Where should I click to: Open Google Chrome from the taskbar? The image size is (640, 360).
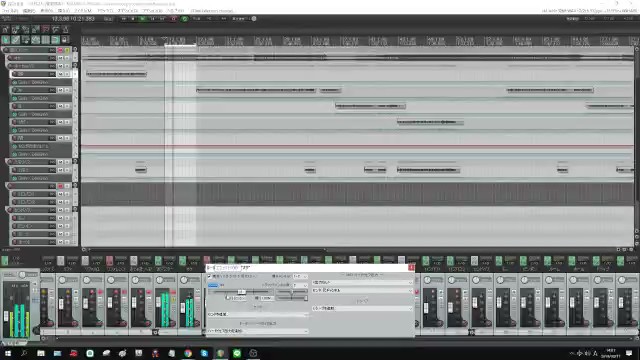click(x=188, y=353)
